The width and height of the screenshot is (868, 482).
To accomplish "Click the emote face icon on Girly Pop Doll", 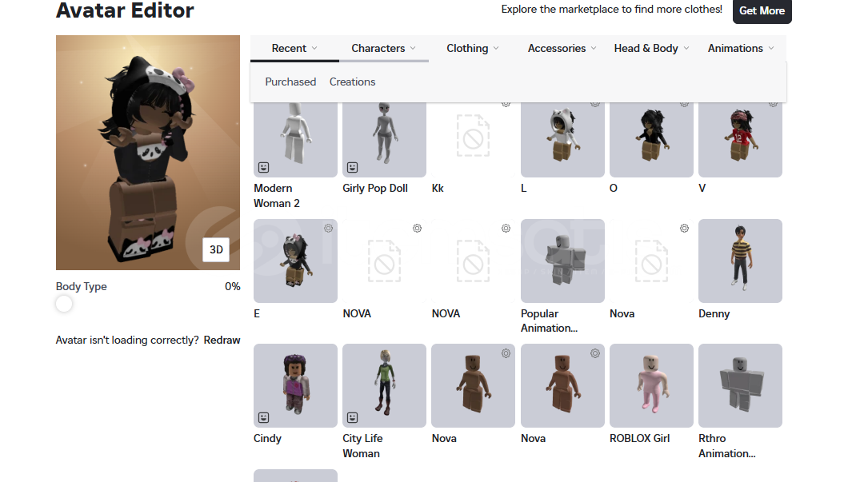I will point(352,167).
